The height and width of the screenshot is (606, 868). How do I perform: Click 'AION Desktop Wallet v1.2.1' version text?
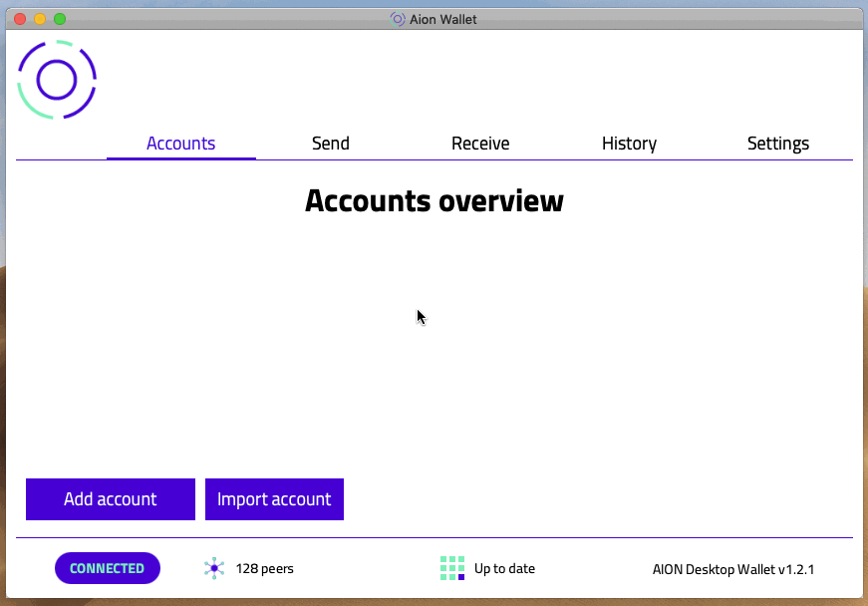[x=733, y=569]
